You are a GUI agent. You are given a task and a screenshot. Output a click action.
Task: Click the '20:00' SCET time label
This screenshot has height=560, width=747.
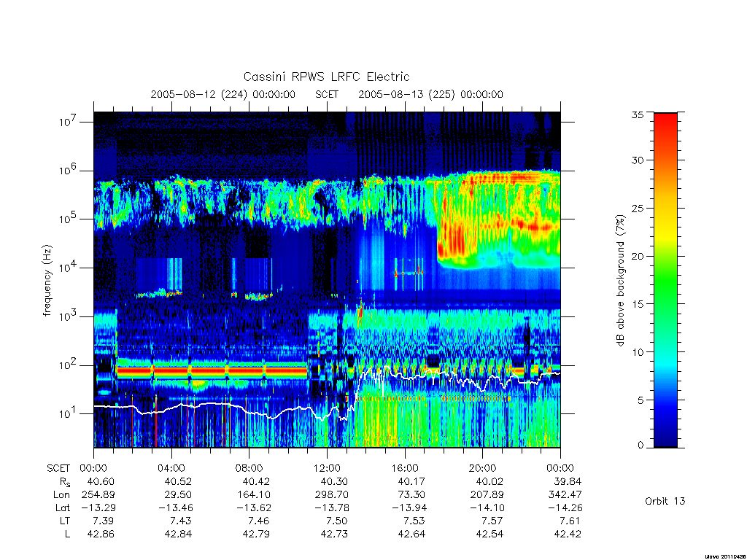pos(482,468)
